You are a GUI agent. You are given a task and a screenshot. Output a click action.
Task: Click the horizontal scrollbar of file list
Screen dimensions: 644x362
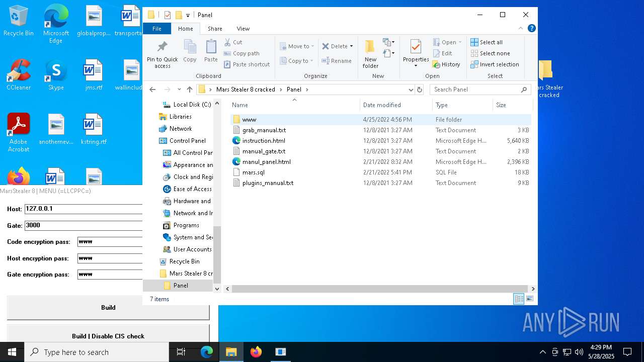tap(380, 289)
